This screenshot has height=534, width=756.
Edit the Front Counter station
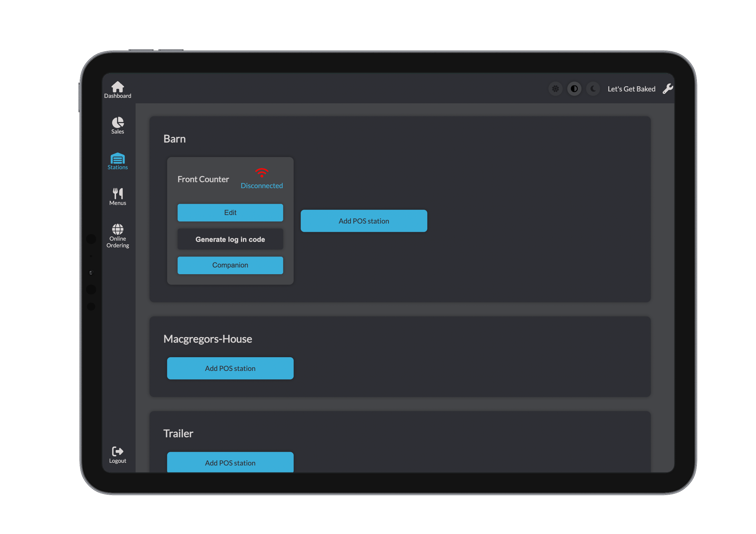230,213
